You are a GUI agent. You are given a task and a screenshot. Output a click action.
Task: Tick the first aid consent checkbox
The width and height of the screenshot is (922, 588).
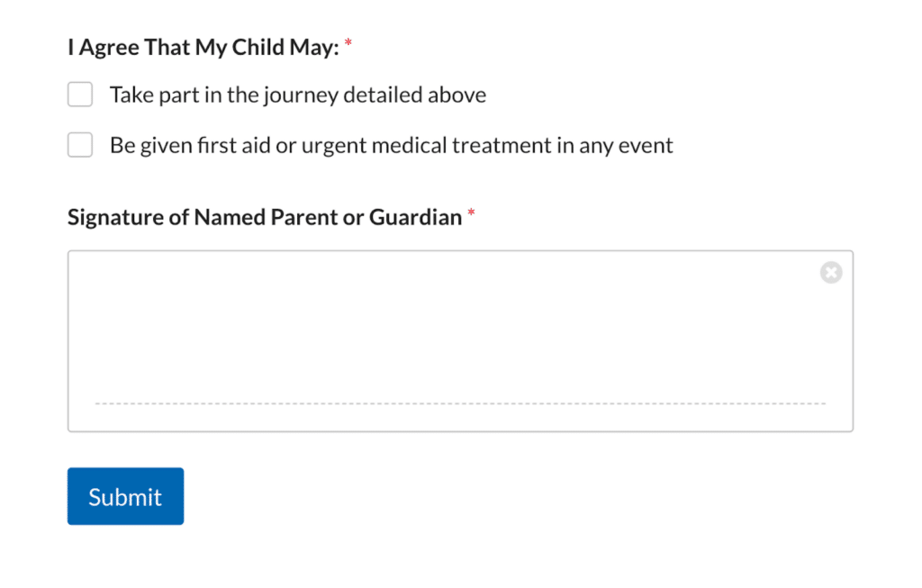point(80,145)
